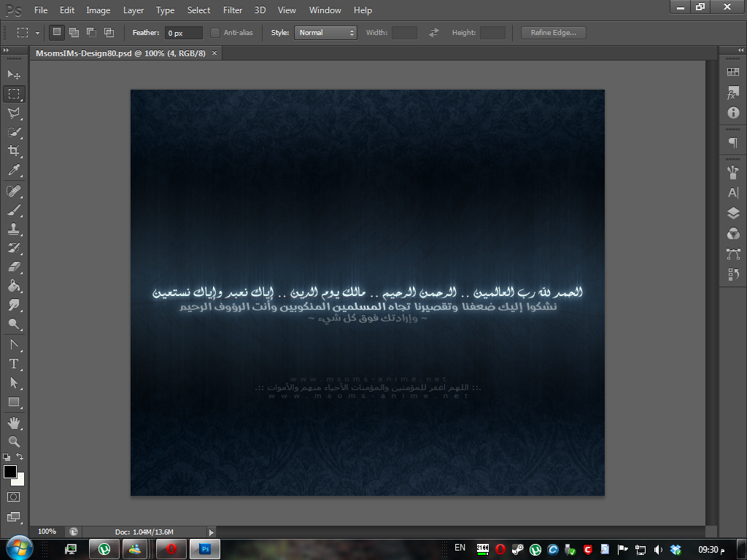The image size is (747, 560).
Task: Select the Crop tool
Action: pyautogui.click(x=14, y=151)
